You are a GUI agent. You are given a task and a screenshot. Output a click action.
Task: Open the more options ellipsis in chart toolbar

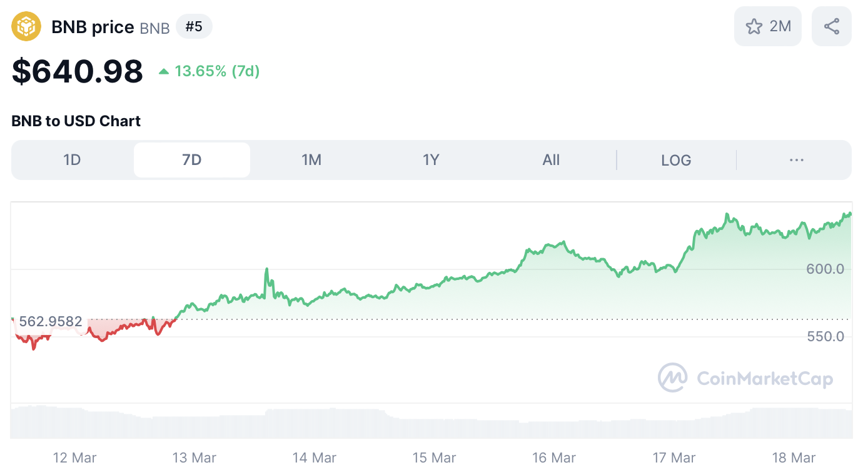[796, 160]
